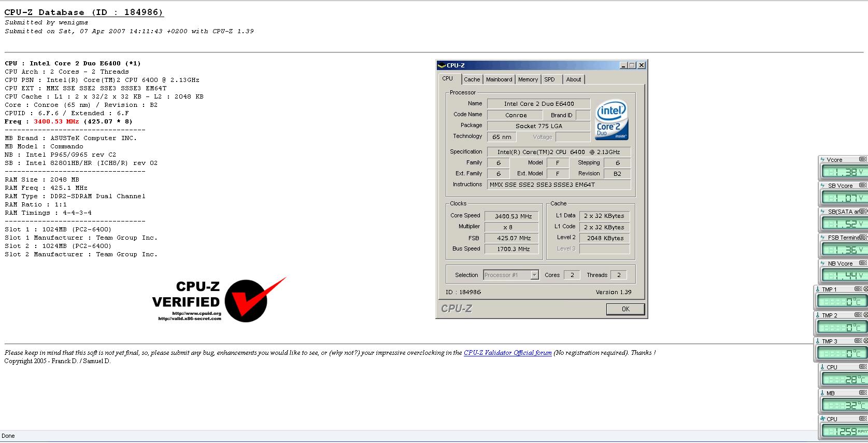The width and height of the screenshot is (868, 443).
Task: Click the Package field showing Socket 775 LGA
Action: [538, 126]
